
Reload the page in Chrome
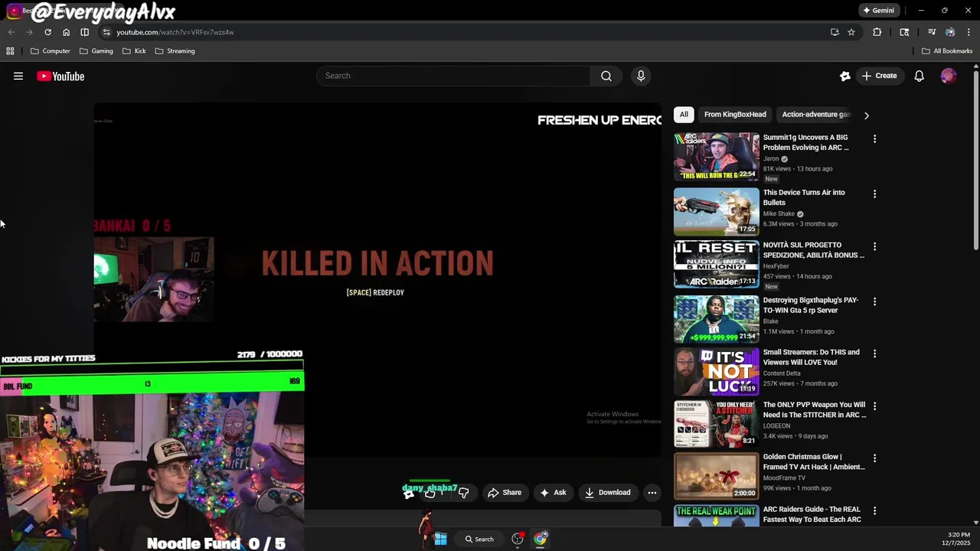[x=47, y=32]
